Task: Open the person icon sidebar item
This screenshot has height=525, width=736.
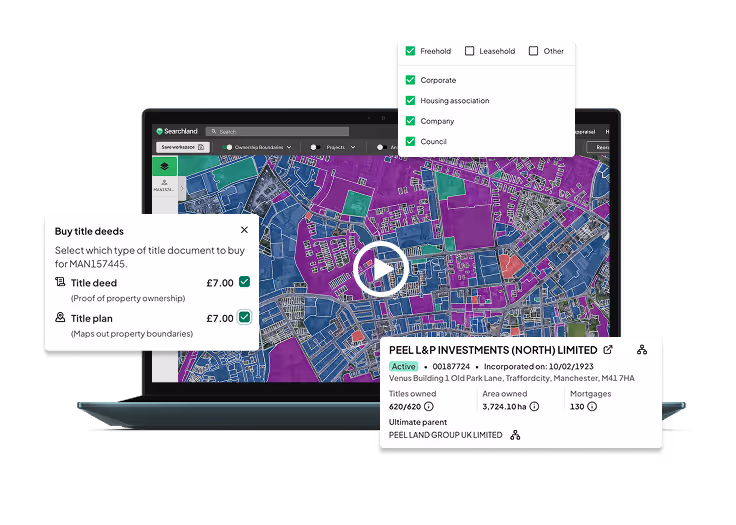Action: click(x=164, y=185)
